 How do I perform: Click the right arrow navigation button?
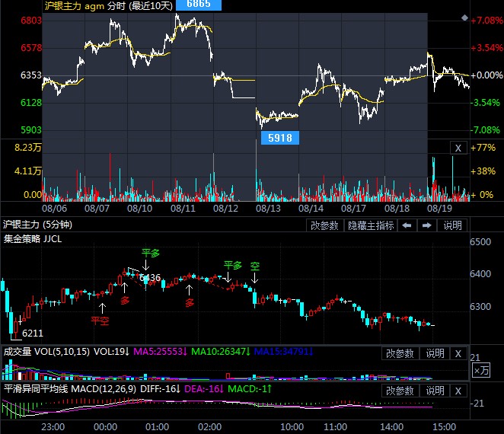point(427,225)
